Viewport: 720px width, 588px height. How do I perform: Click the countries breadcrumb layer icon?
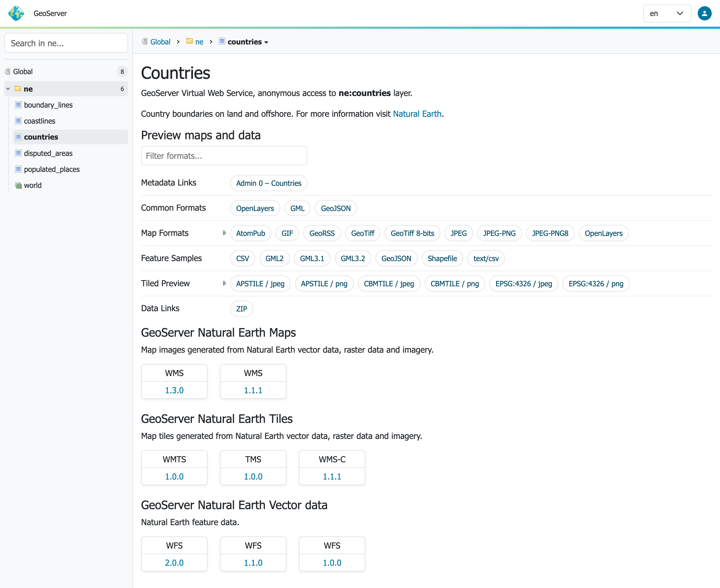[x=222, y=41]
